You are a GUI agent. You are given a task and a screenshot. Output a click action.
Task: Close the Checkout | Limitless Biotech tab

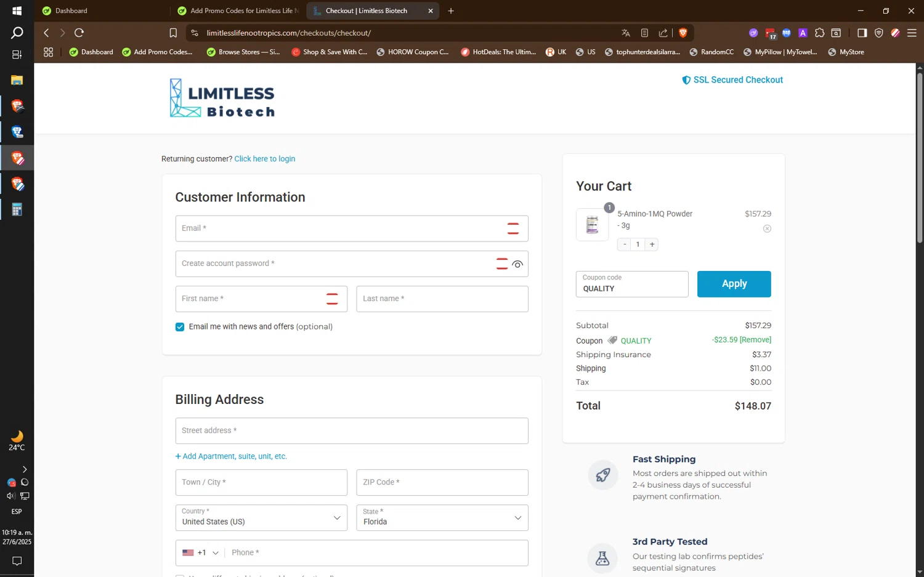431,10
